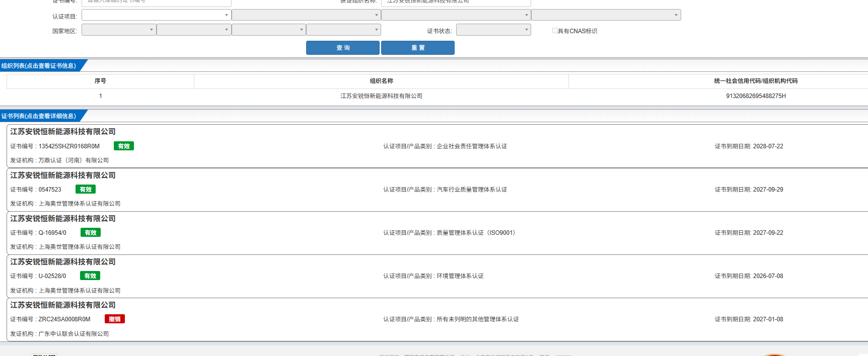The height and width of the screenshot is (356, 868).
Task: Open certificate Q-16954/0 details
Action: [x=52, y=233]
